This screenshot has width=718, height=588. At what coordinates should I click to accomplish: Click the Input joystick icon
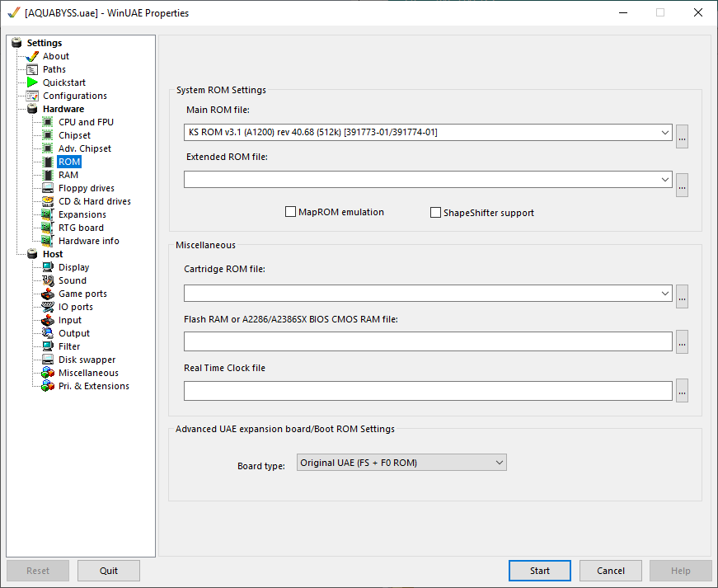pyautogui.click(x=48, y=320)
